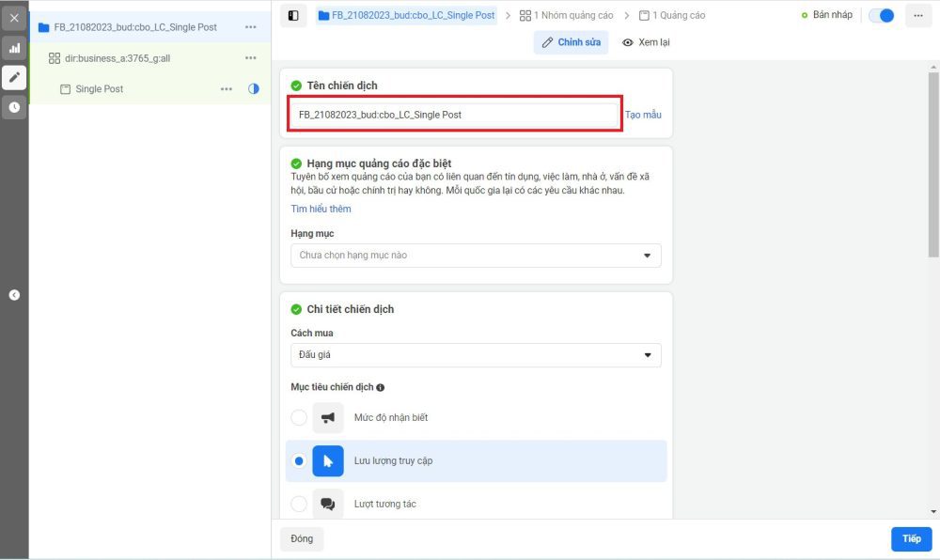Click the vertical scrollbar thumb
Screen dimensions: 940x560
933,164
